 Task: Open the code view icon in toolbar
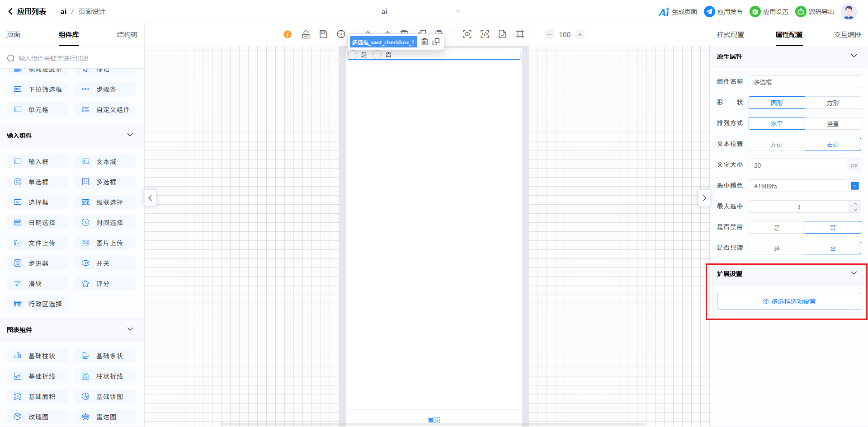point(485,34)
